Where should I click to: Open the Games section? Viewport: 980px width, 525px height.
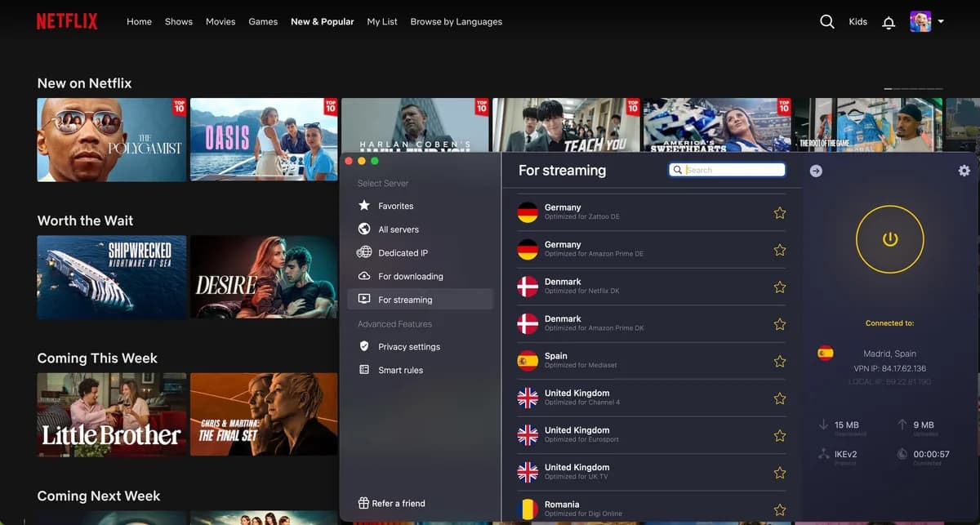coord(263,22)
